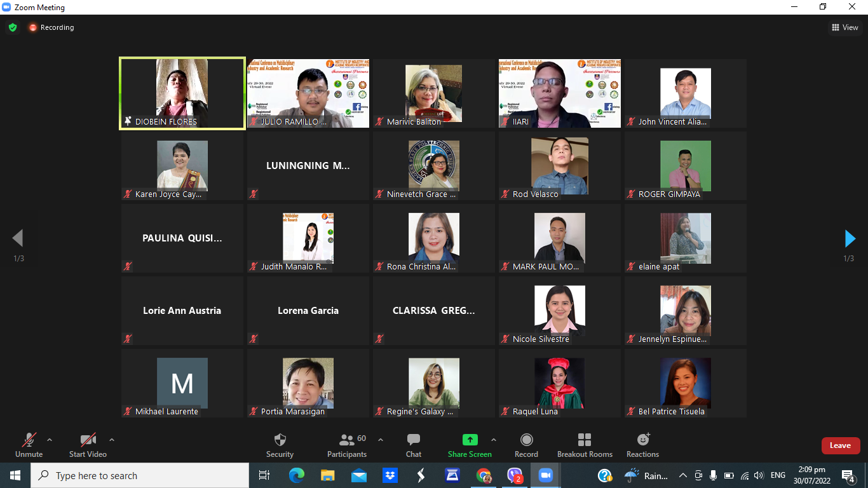Toggle Start Video camera
This screenshot has height=488, width=868.
(x=88, y=440)
